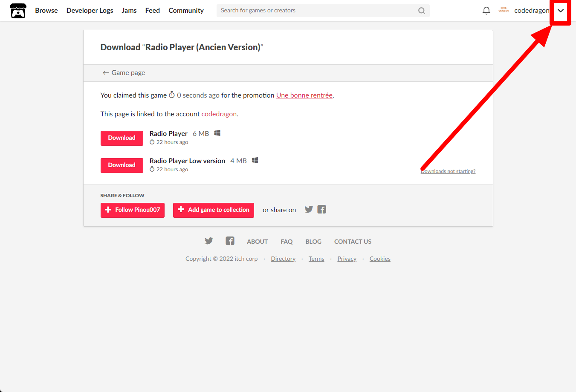This screenshot has height=392, width=576.
Task: Open the itch.io home logo
Action: pos(18,11)
